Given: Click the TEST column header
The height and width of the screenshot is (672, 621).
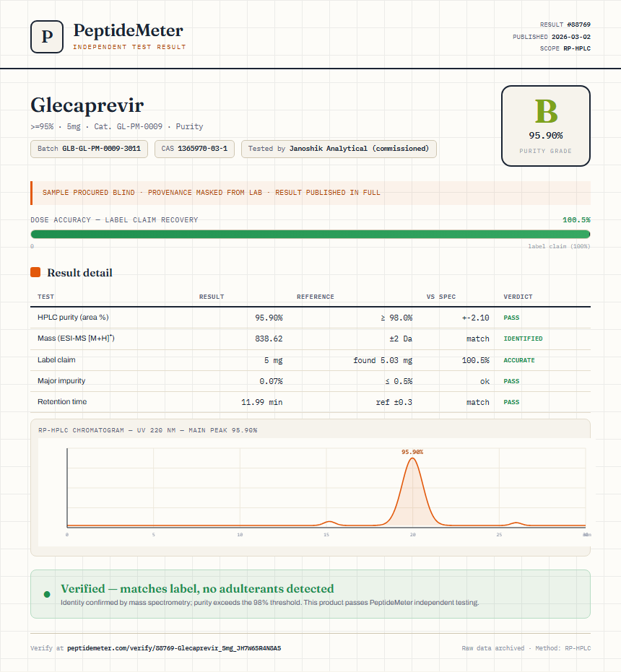Looking at the screenshot, I should click(46, 297).
